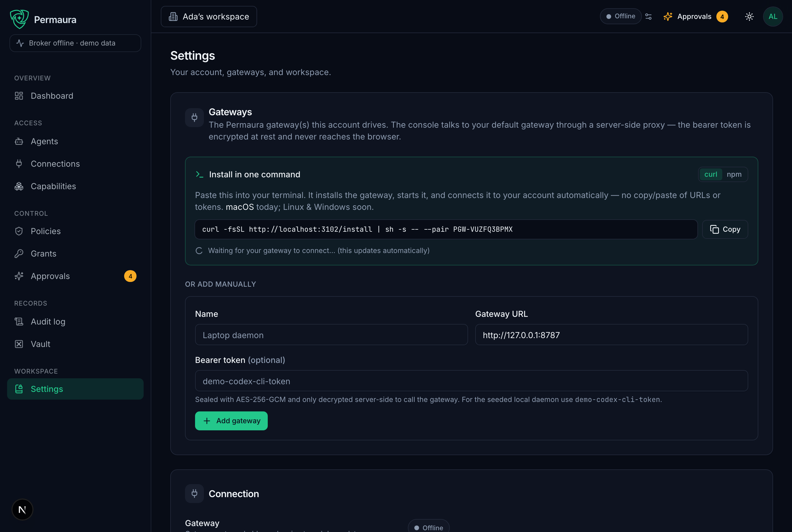This screenshot has width=792, height=532.
Task: Click the Next.js dev tools N button
Action: (x=22, y=509)
